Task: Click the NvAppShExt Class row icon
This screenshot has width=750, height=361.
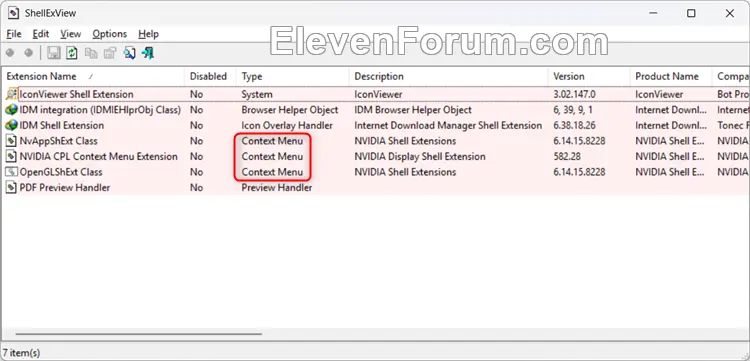Action: [11, 141]
